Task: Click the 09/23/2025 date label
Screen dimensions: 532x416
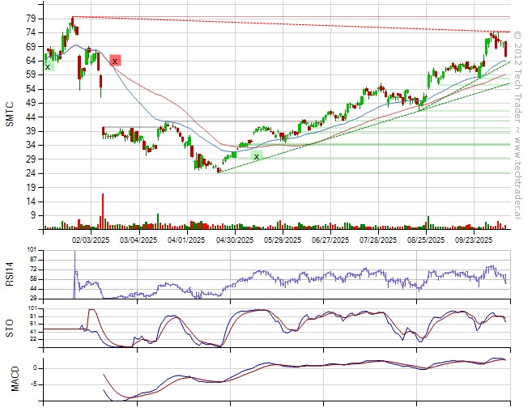Action: click(475, 240)
